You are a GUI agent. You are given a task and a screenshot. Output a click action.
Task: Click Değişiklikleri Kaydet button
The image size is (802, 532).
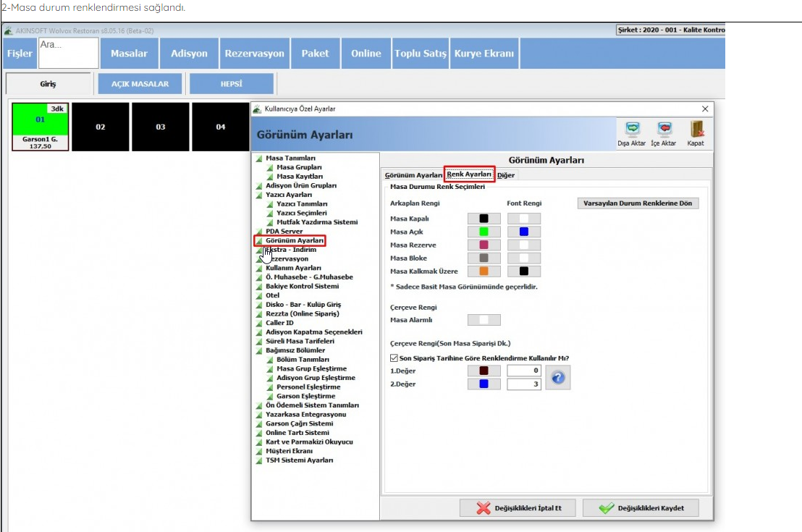641,508
